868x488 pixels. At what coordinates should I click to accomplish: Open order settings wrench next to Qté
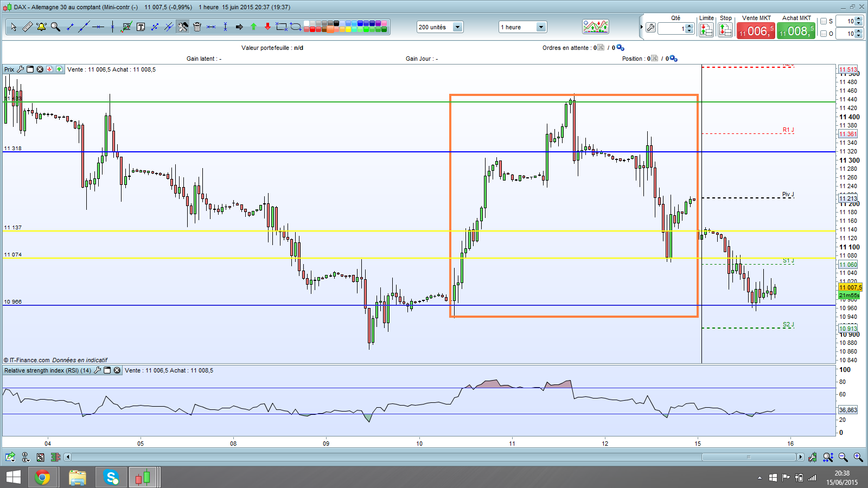(x=650, y=28)
